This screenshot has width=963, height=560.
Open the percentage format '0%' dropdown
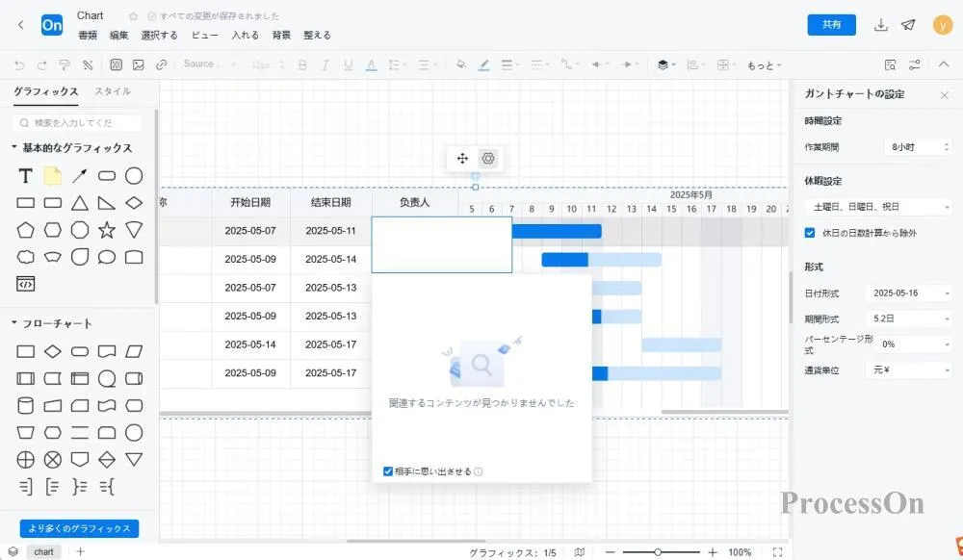(x=914, y=344)
